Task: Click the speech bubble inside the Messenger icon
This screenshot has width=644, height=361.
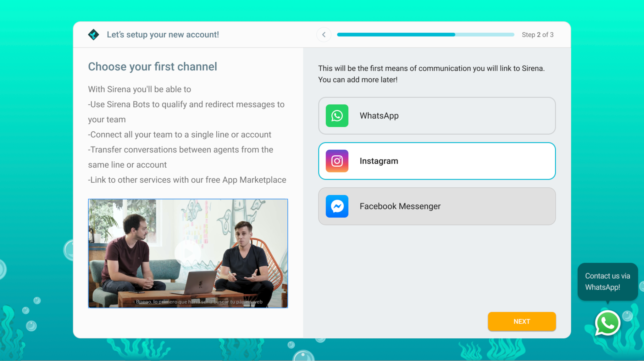Action: coord(337,206)
